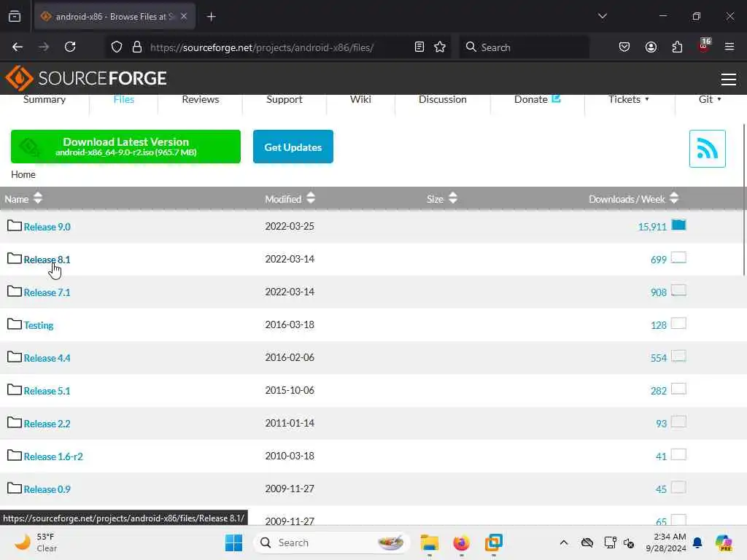This screenshot has width=747, height=560.
Task: Click the shield tracking protection icon
Action: [x=117, y=47]
